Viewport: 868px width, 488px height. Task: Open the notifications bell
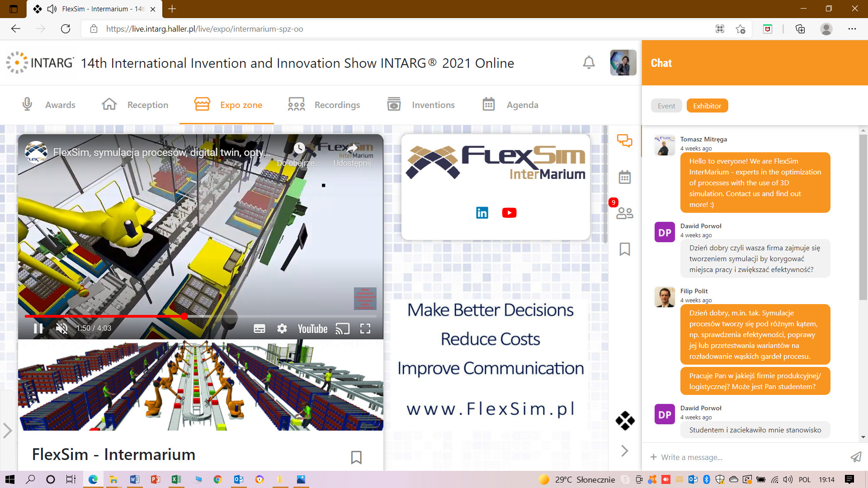589,62
